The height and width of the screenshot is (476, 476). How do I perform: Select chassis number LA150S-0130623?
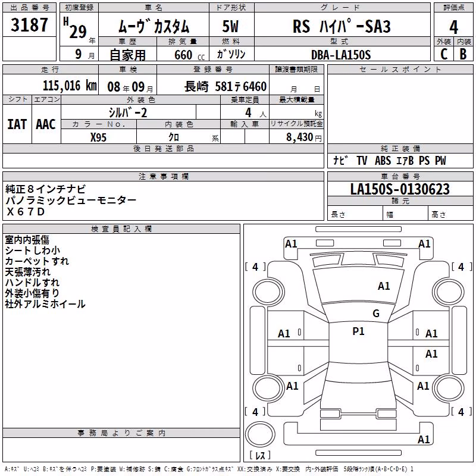pyautogui.click(x=400, y=189)
